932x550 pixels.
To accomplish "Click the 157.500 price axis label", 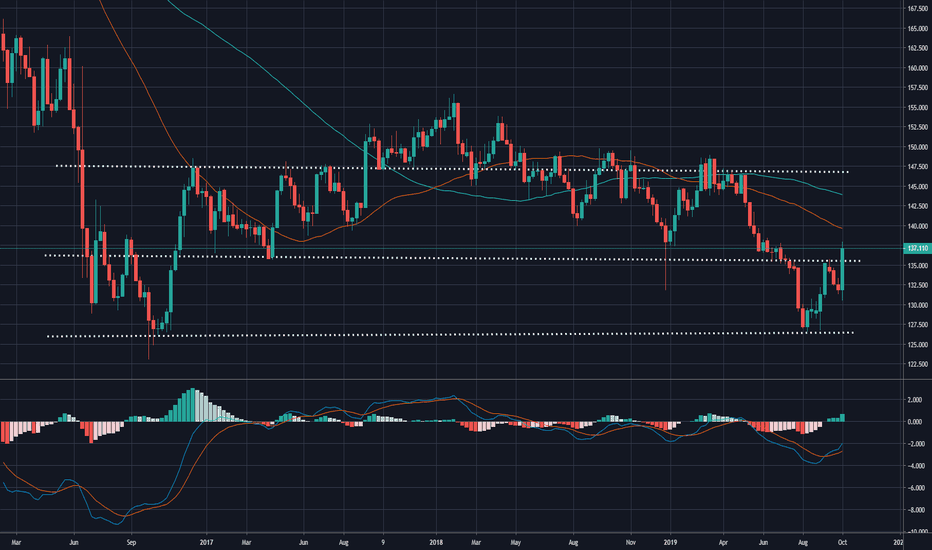I will click(x=918, y=87).
